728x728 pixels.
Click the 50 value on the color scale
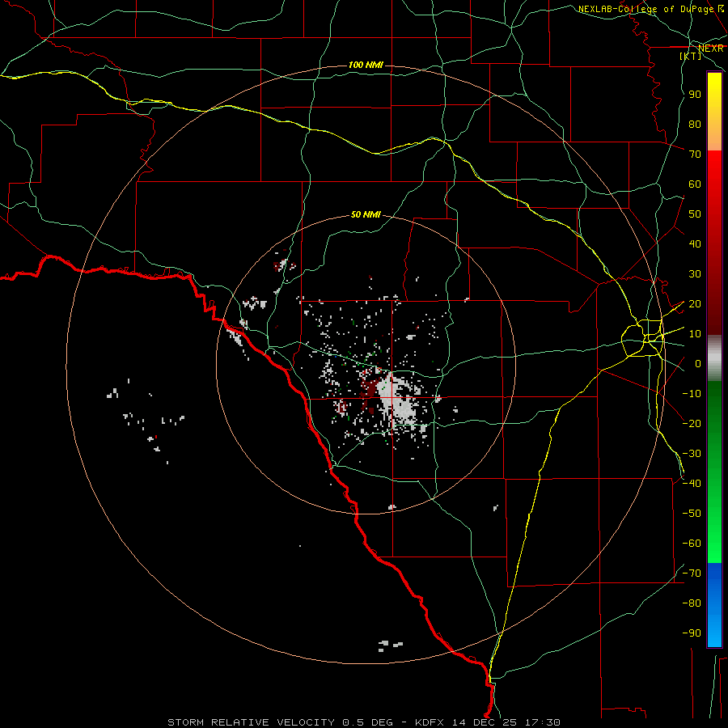coord(695,214)
